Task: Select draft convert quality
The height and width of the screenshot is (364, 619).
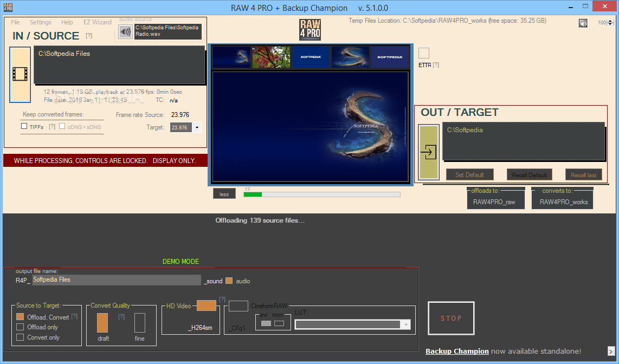Action: [x=102, y=323]
